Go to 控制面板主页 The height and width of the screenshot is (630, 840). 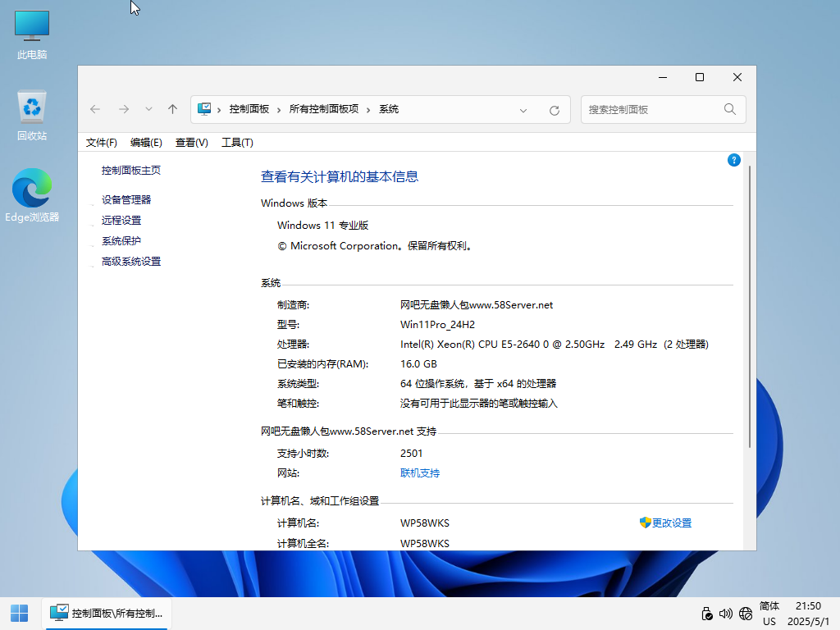131,171
